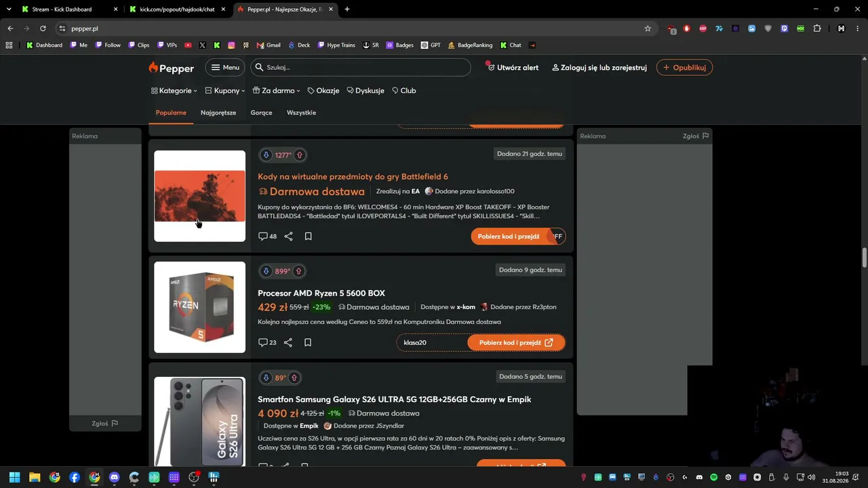This screenshot has width=868, height=488.
Task: Expand the Kupony dropdown
Action: (225, 91)
